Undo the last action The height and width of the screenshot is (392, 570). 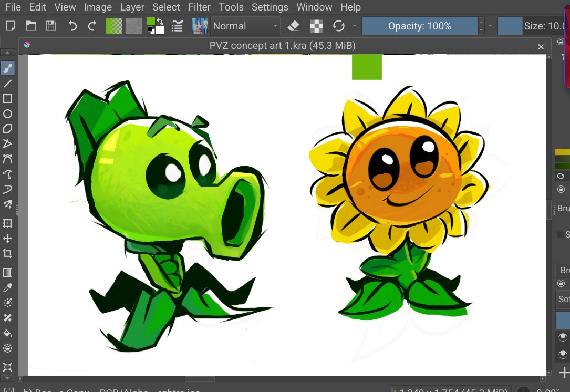tap(72, 26)
